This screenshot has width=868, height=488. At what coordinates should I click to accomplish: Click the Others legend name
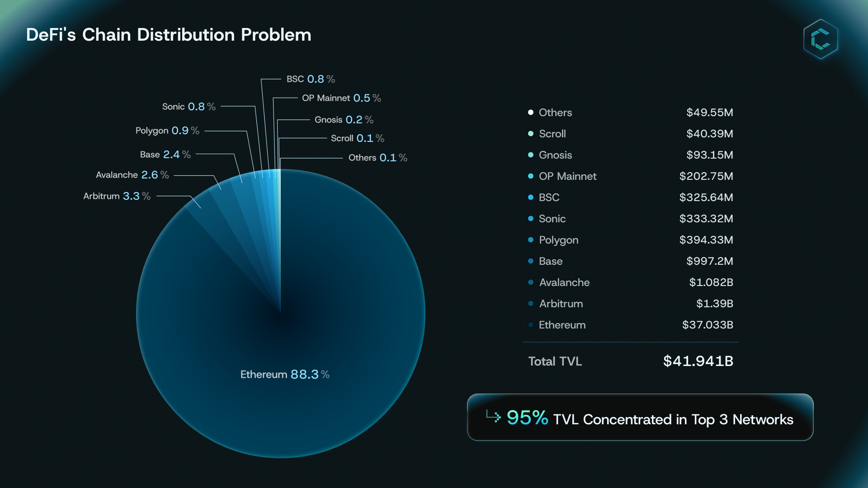[x=555, y=112]
